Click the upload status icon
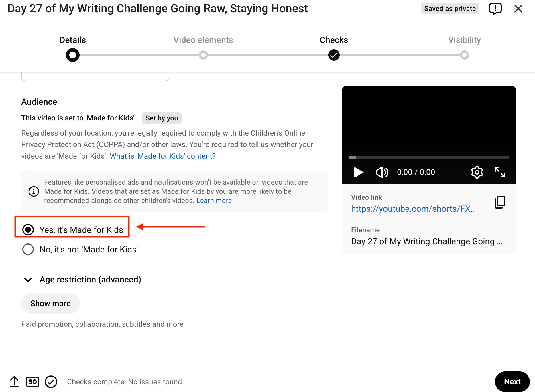The image size is (535, 392). (x=14, y=381)
